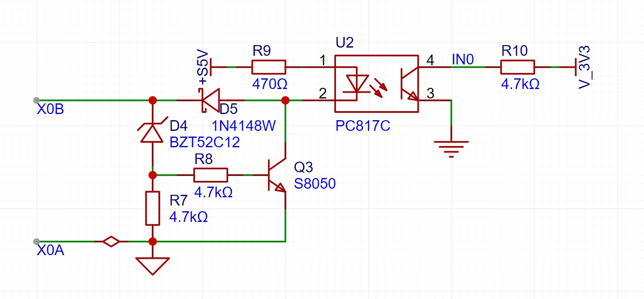Select resistor R9 symbol

point(268,67)
